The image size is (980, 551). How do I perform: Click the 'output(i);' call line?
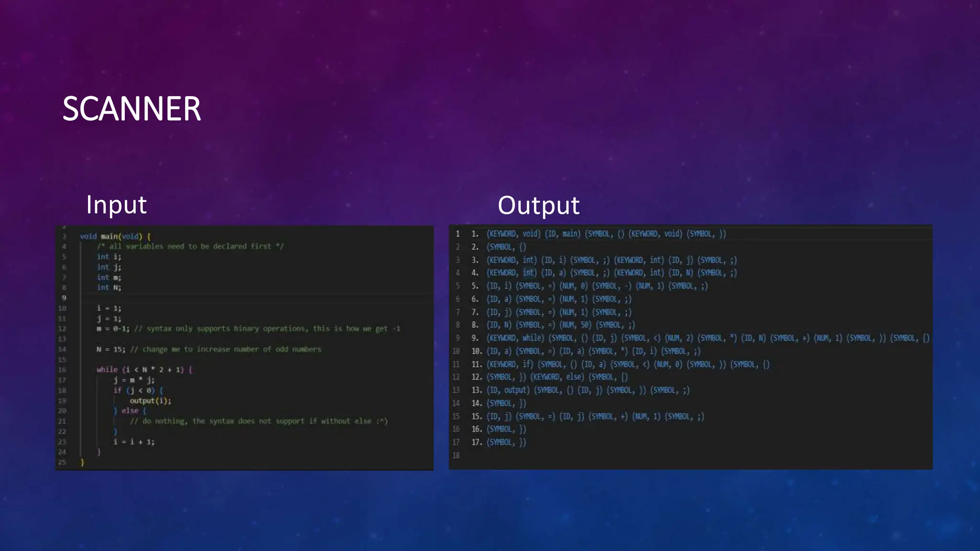coord(150,401)
